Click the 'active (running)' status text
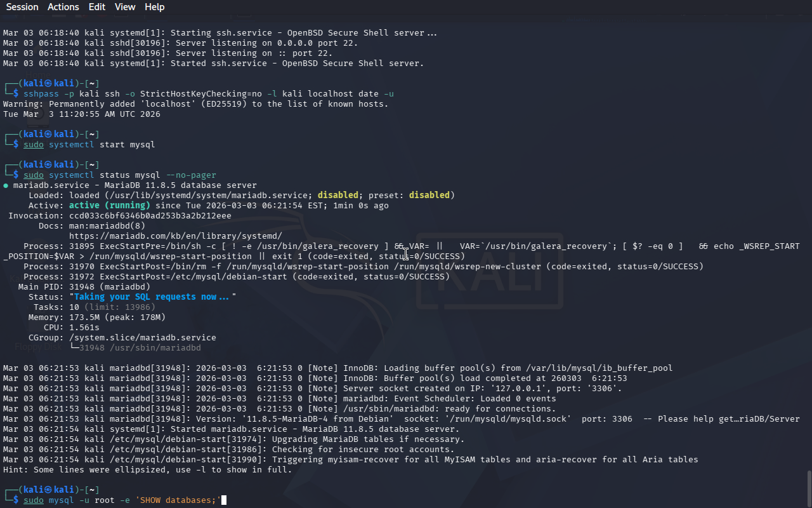The image size is (812, 508). [109, 205]
